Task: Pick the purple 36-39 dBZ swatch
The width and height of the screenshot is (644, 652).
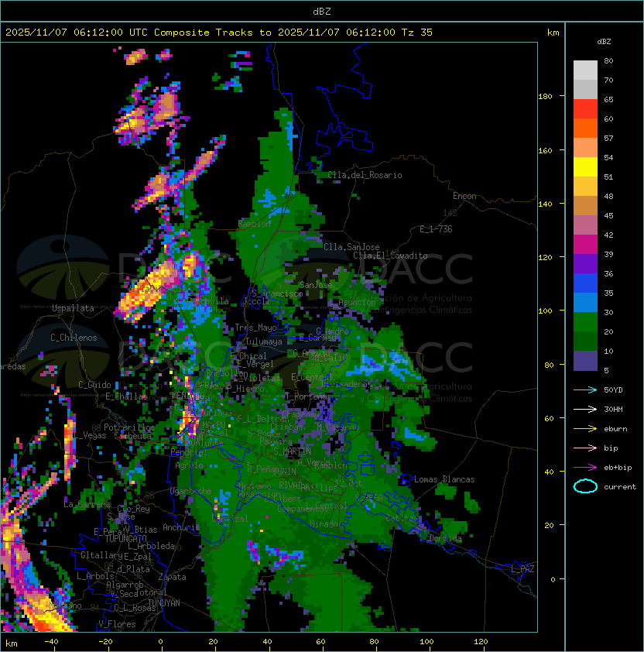Action: [x=585, y=263]
